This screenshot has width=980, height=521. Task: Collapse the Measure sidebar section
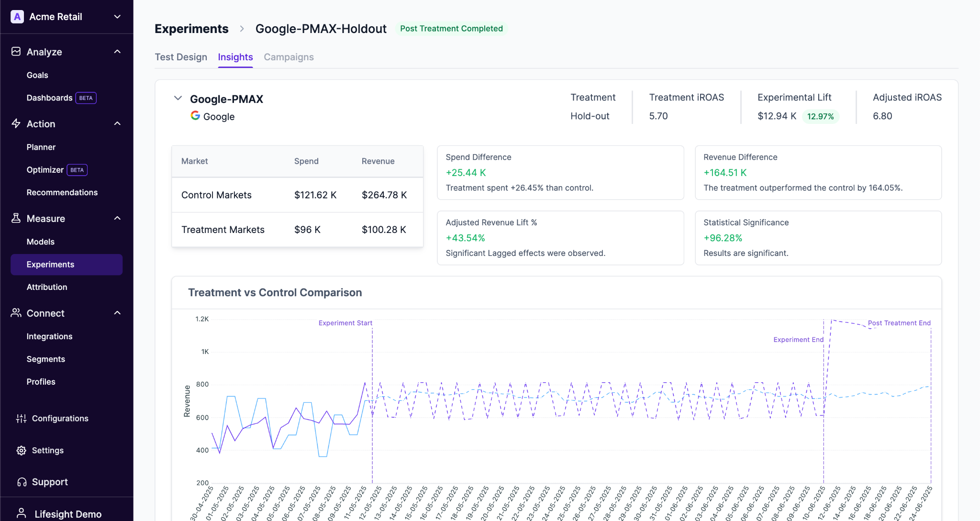click(117, 218)
